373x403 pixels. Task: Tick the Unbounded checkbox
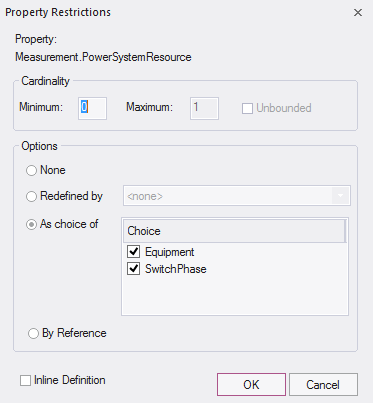click(x=247, y=109)
